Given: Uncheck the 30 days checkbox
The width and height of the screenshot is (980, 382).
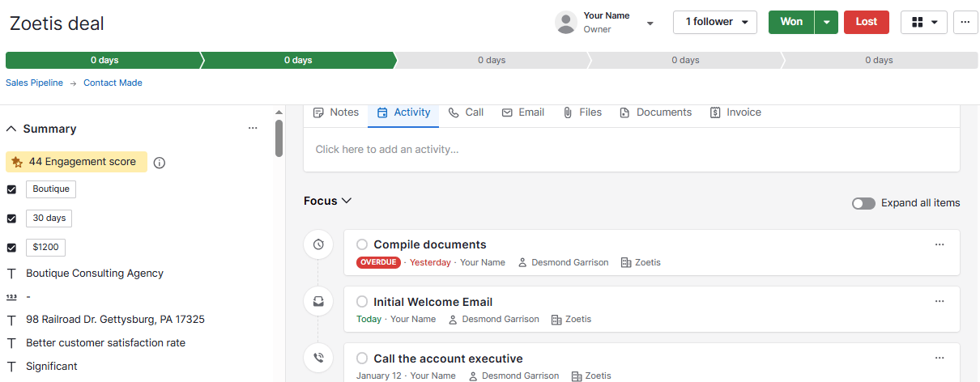Looking at the screenshot, I should tap(11, 219).
